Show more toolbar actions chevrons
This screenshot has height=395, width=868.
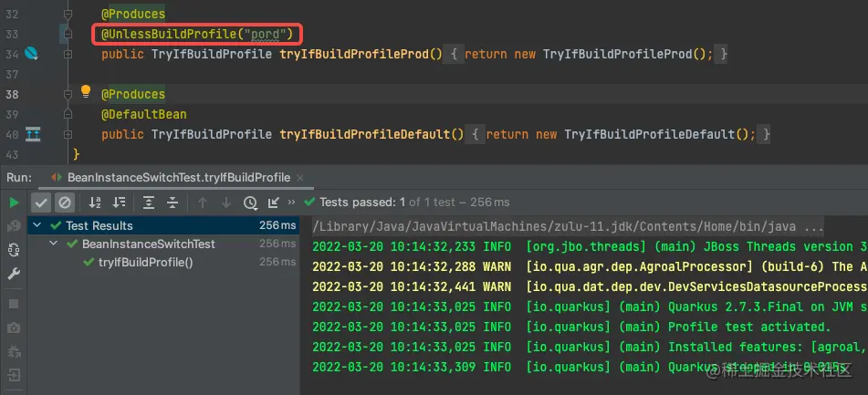(x=292, y=203)
